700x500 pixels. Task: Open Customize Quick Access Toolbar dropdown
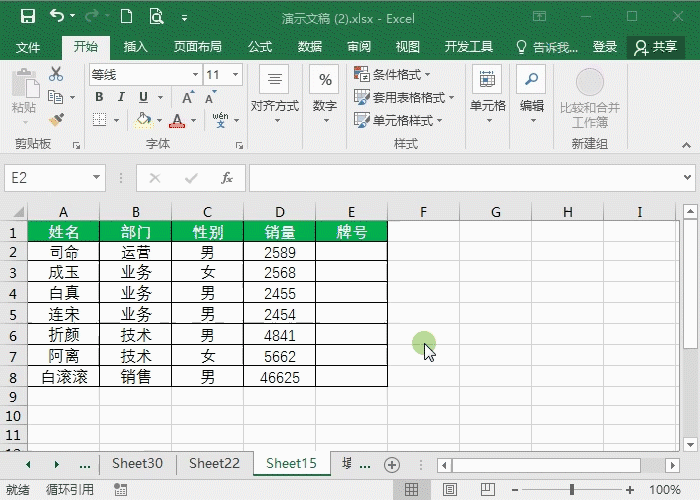[184, 18]
